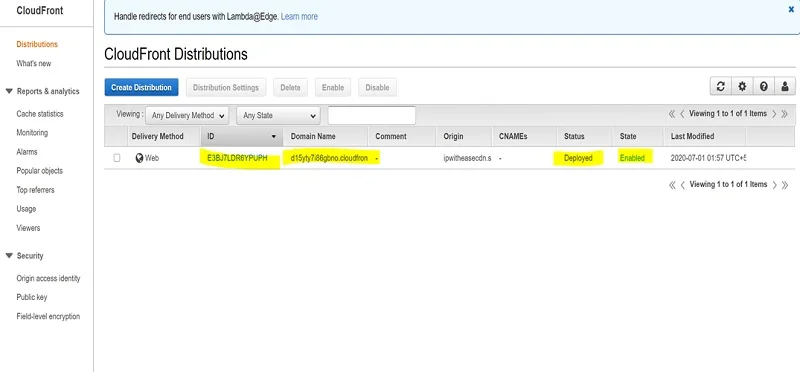Click the Status column header
The height and width of the screenshot is (372, 800).
(574, 136)
